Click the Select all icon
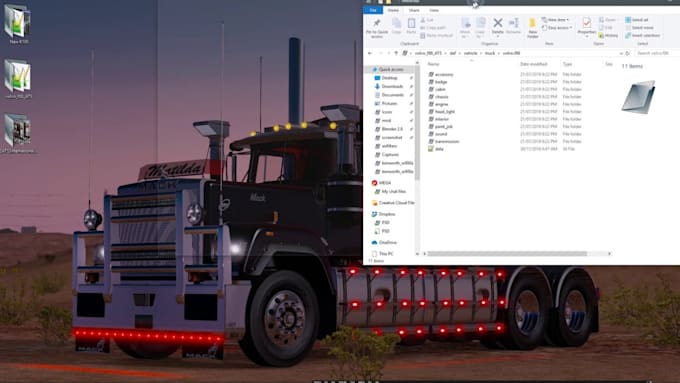680x383 pixels. click(x=637, y=20)
